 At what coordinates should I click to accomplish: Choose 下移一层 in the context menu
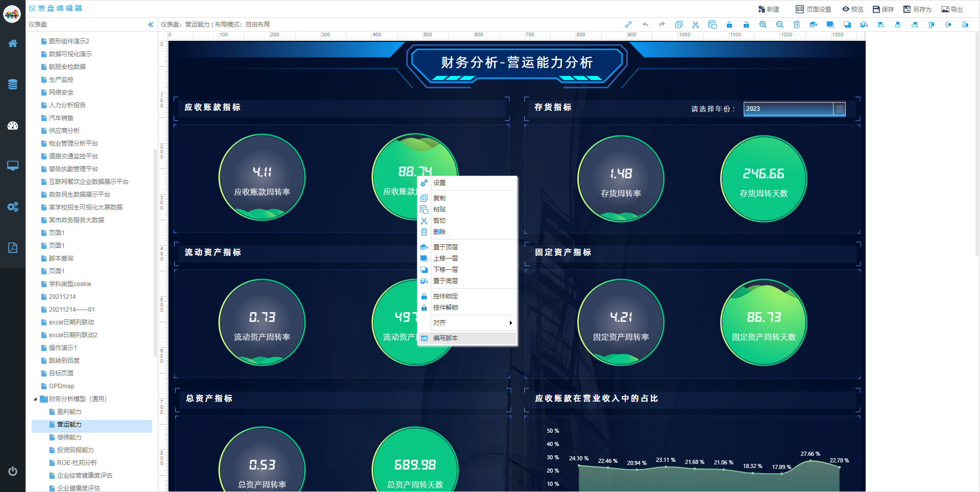tap(468, 270)
